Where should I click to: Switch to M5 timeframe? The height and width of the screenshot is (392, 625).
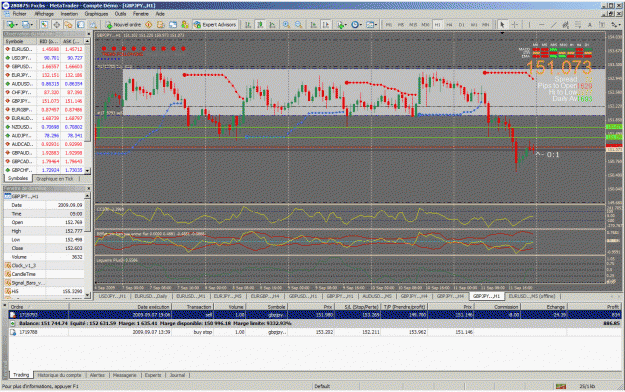click(401, 25)
